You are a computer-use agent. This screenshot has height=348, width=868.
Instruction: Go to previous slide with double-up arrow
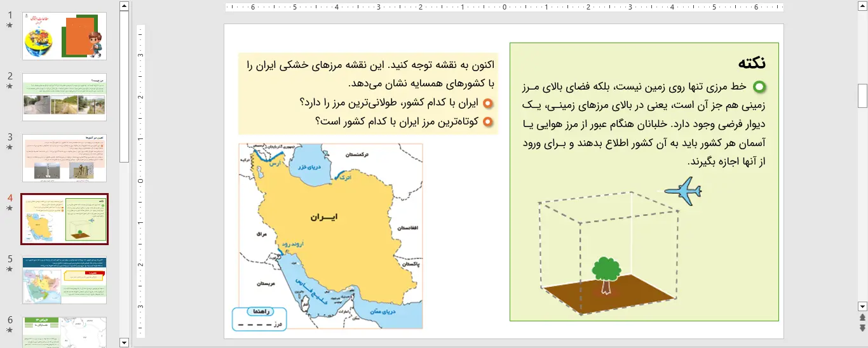tap(862, 317)
